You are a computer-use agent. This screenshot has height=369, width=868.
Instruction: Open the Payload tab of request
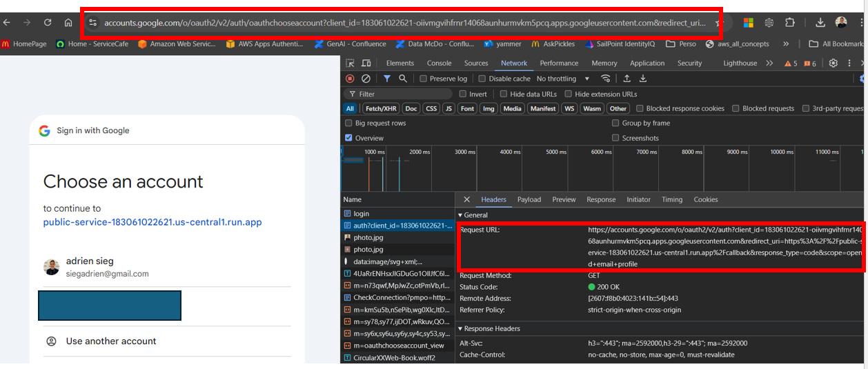[529, 199]
